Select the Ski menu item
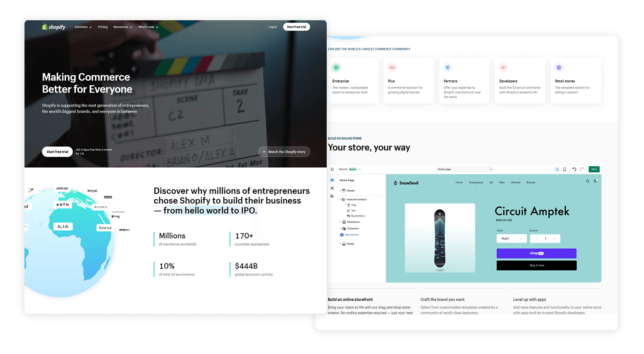The image size is (644, 354). (x=491, y=183)
